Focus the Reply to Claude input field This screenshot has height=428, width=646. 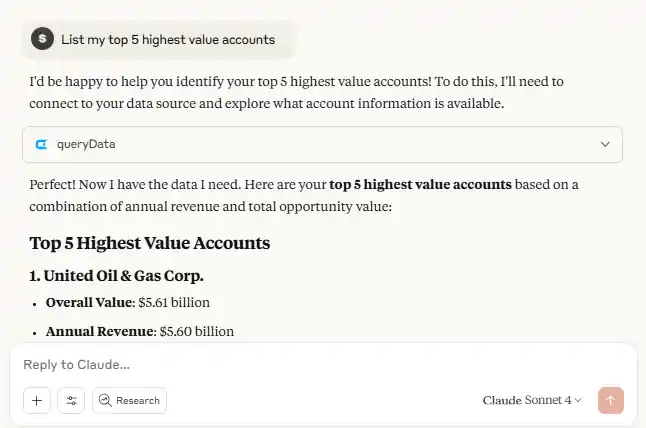300,365
